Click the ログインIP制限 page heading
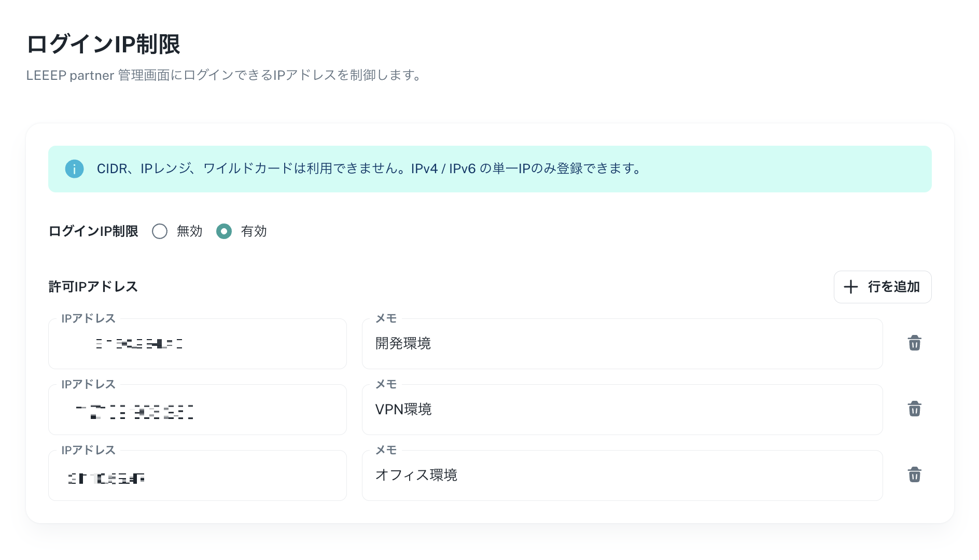 click(103, 44)
